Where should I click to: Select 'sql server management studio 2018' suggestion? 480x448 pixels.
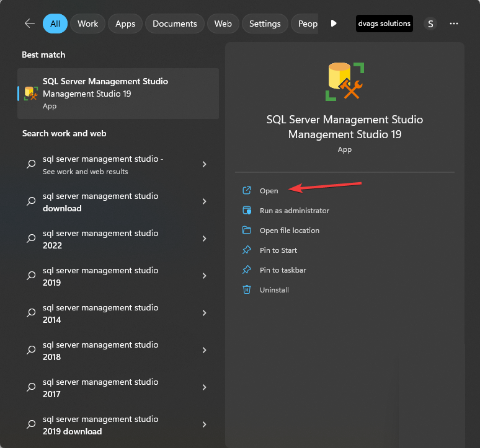pyautogui.click(x=118, y=351)
